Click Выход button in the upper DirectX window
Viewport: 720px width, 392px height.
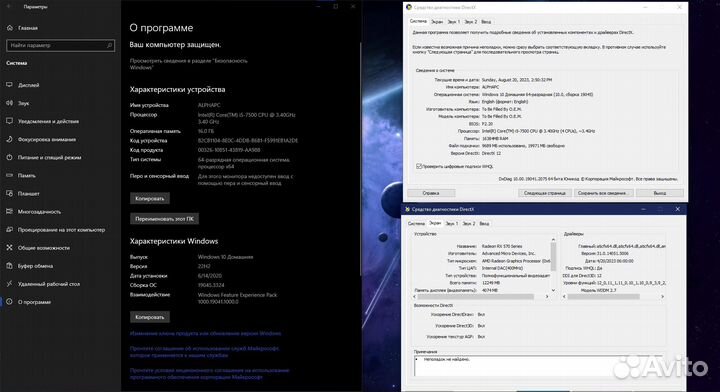pos(659,193)
